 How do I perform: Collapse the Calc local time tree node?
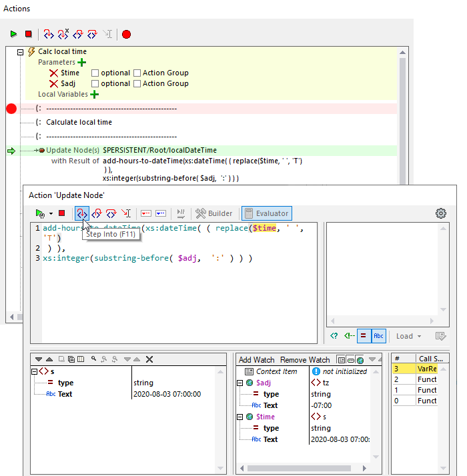coord(20,52)
